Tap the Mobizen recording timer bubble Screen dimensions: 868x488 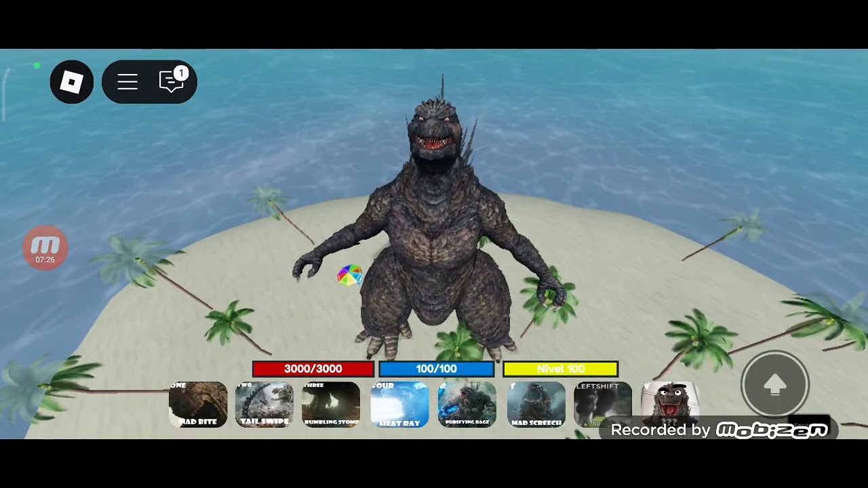coord(45,248)
